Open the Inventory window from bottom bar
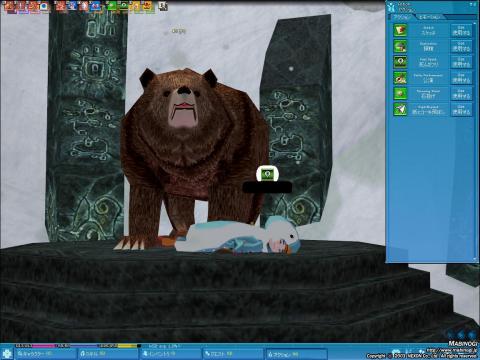480x360 pixels. coord(170,354)
